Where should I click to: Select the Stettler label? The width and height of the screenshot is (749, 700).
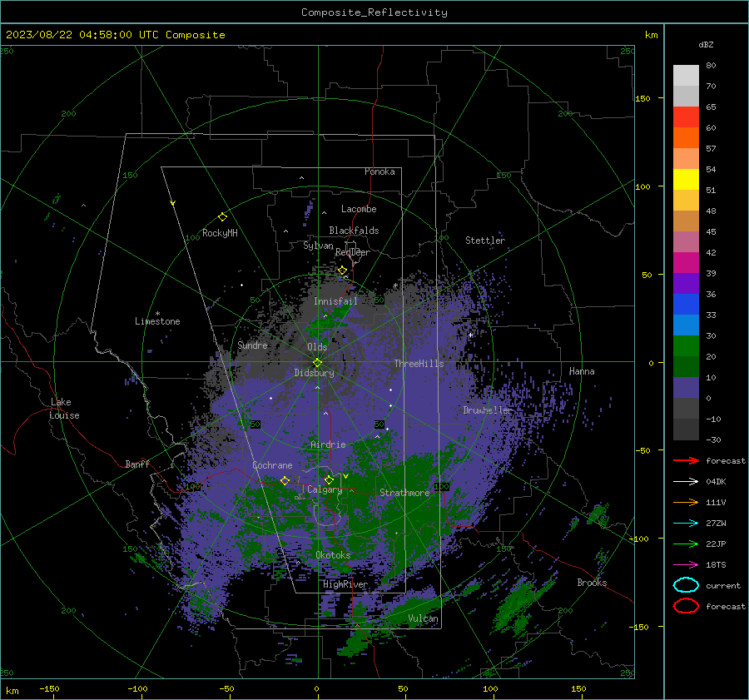point(485,241)
